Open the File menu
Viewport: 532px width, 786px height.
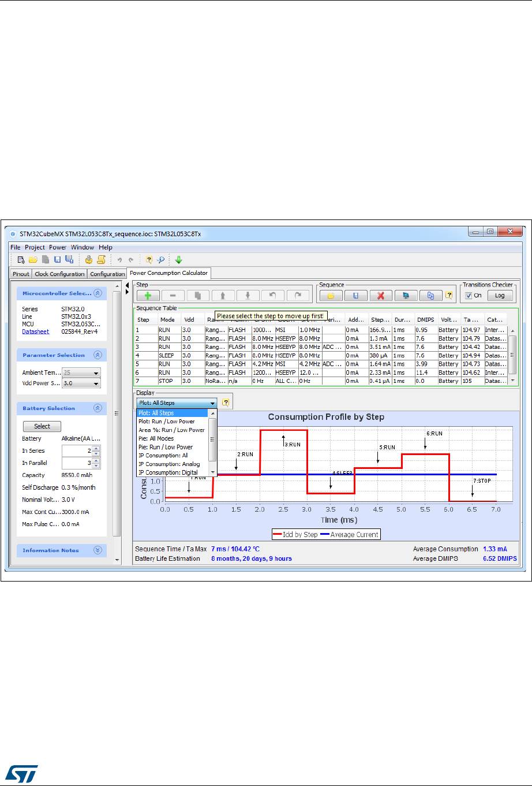[x=16, y=247]
